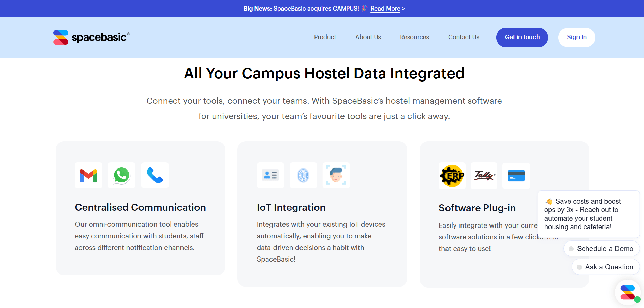Select Ask a Question chat option

[606, 267]
